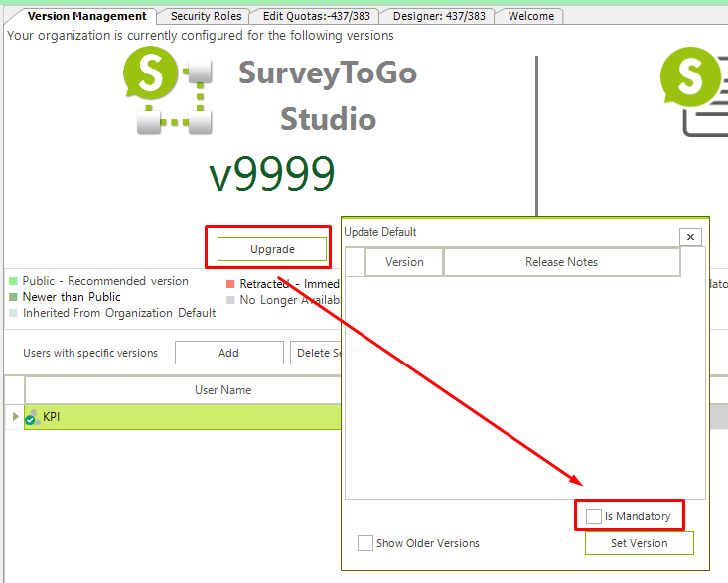This screenshot has width=728, height=583.
Task: Click the Upgrade button under Studio
Action: (272, 249)
